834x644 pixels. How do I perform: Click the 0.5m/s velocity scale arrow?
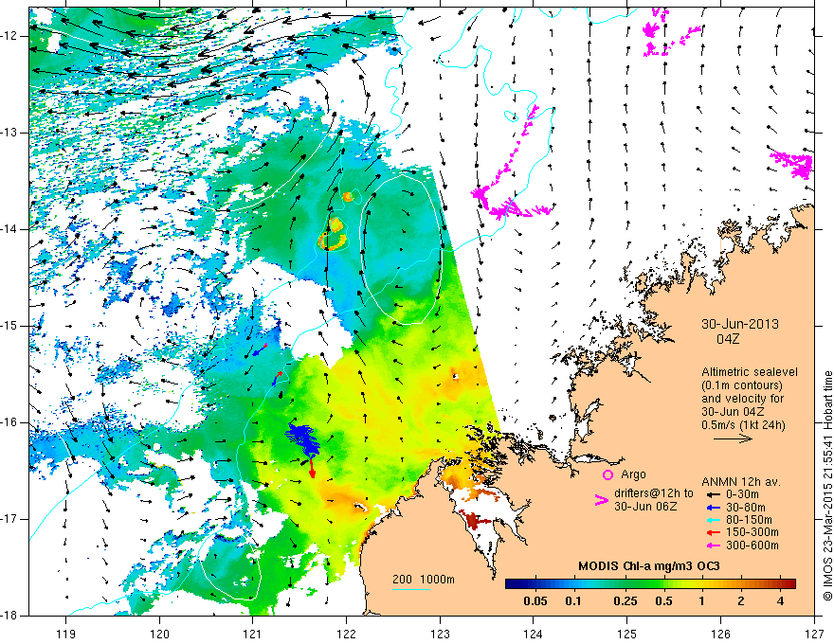733,438
